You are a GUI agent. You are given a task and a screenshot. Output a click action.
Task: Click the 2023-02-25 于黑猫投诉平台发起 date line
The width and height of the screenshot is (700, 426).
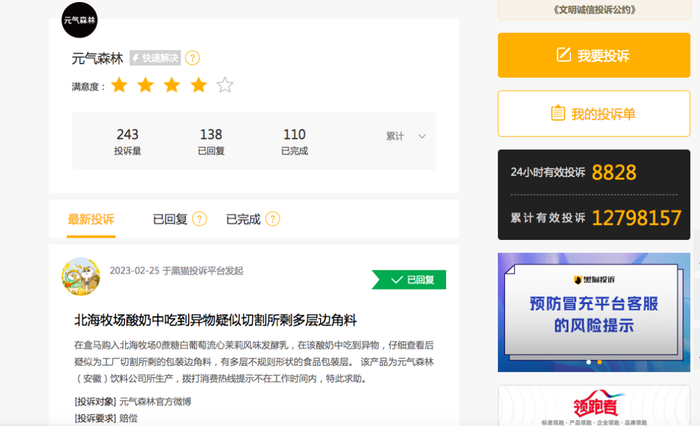pos(176,271)
